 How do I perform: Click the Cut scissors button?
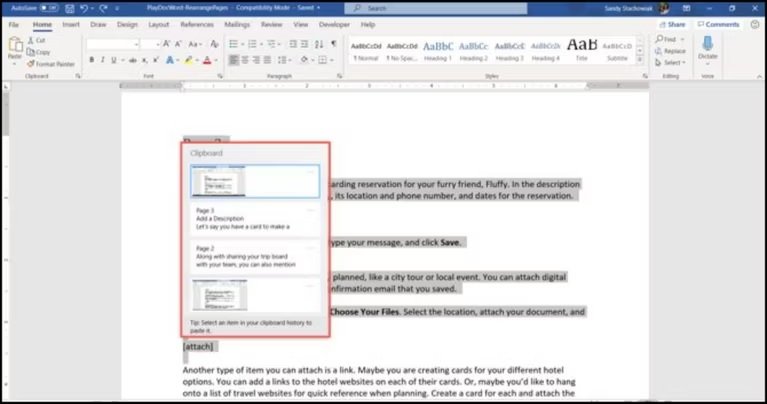pyautogui.click(x=37, y=40)
